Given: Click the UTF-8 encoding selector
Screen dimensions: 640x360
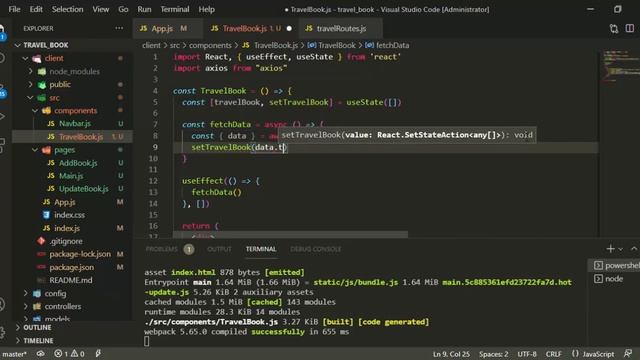Looking at the screenshot, I should click(527, 354).
